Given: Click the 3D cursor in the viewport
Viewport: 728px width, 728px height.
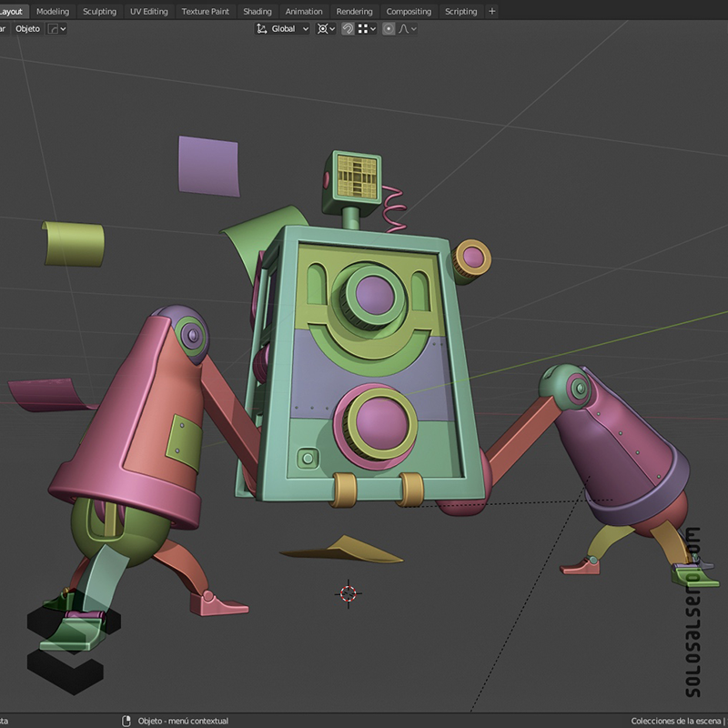Looking at the screenshot, I should click(349, 593).
